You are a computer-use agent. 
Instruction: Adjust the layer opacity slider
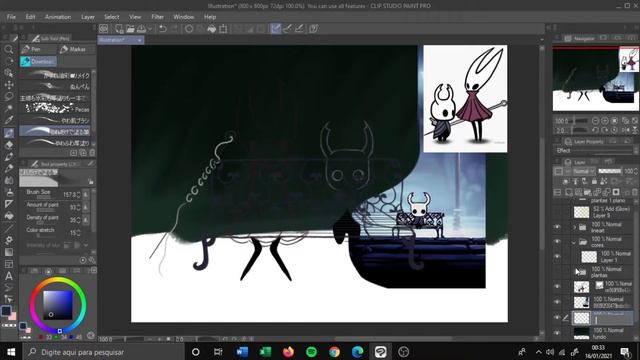tap(610, 171)
